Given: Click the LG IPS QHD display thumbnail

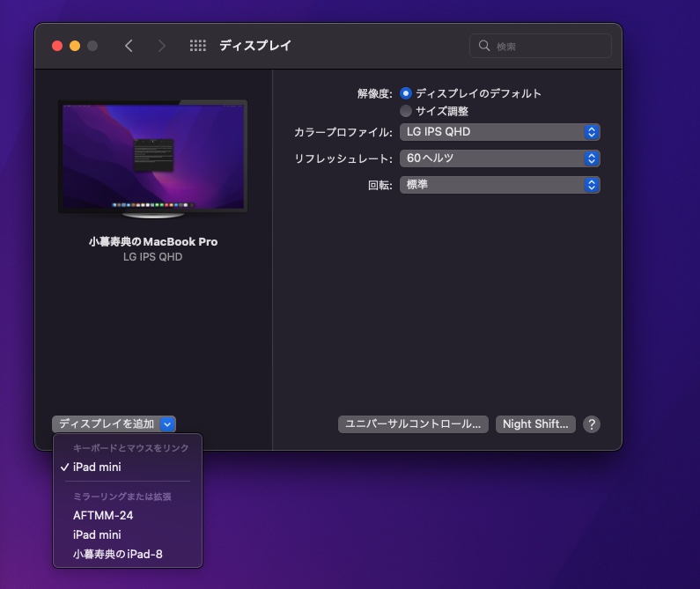Looking at the screenshot, I should pyautogui.click(x=152, y=159).
